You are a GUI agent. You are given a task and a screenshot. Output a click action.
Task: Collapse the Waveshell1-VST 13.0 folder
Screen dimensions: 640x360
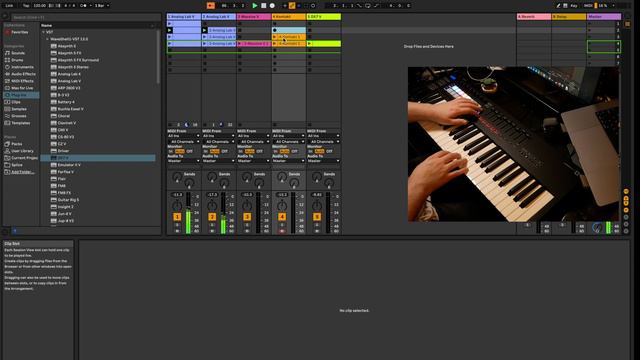47,39
